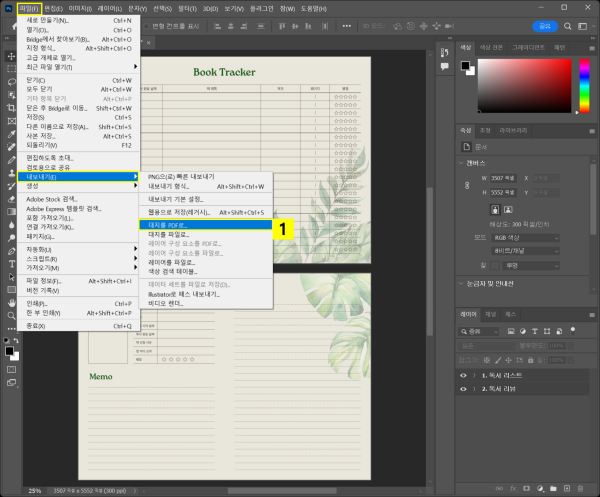This screenshot has width=600, height=497.
Task: Toggle the width-height link icon
Action: (x=467, y=186)
